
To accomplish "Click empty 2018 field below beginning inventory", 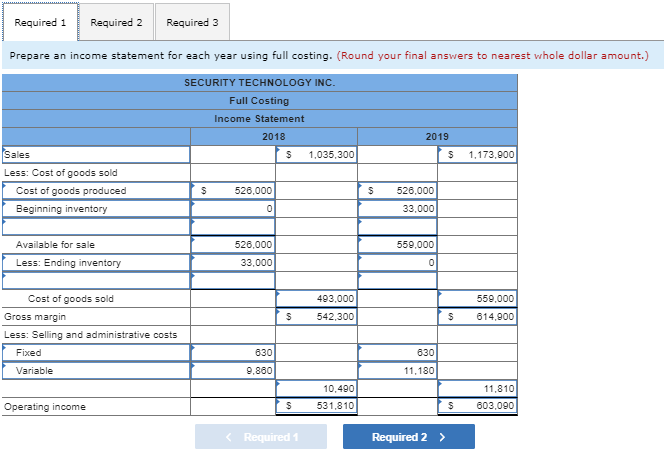I will coord(233,227).
